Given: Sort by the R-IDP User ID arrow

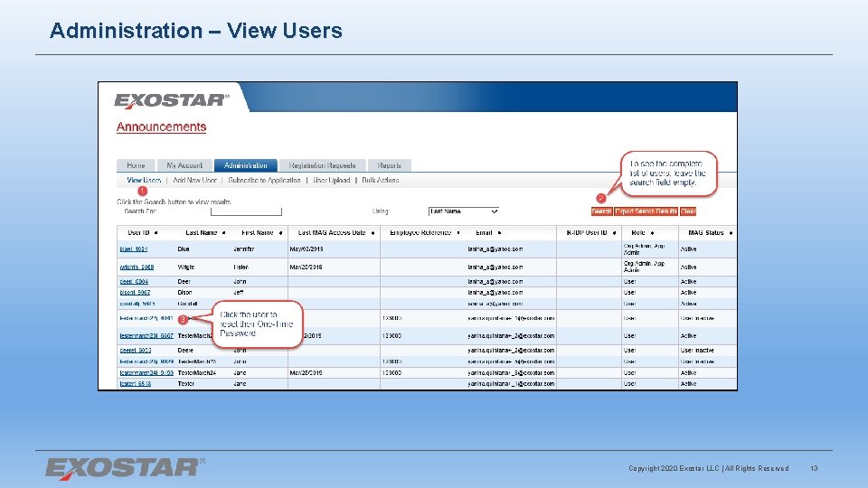Looking at the screenshot, I should click(615, 233).
